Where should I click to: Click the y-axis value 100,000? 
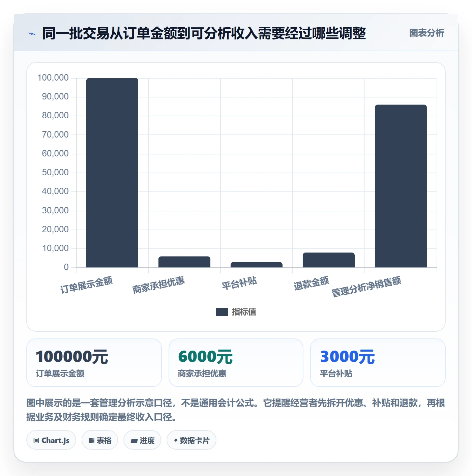coord(53,78)
